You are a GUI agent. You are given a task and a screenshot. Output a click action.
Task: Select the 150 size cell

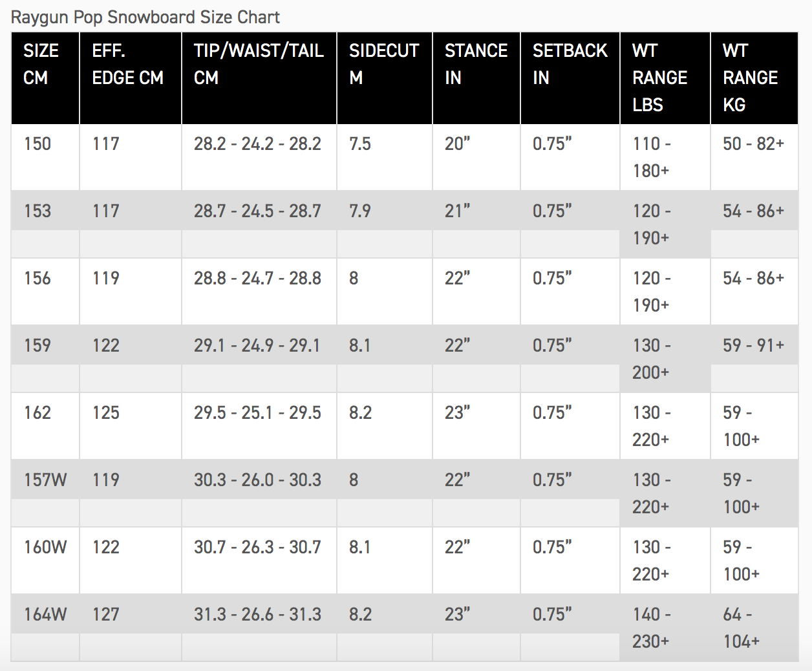[x=37, y=144]
